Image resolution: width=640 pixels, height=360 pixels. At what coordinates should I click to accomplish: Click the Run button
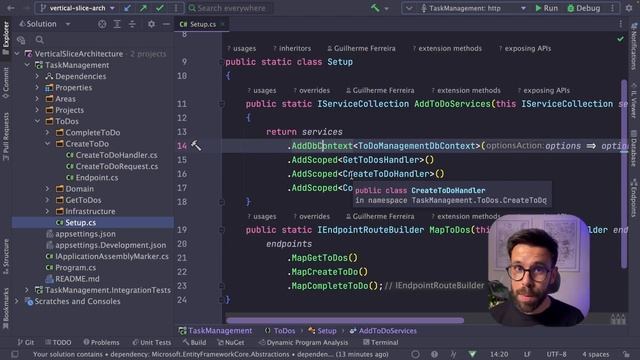(x=547, y=8)
